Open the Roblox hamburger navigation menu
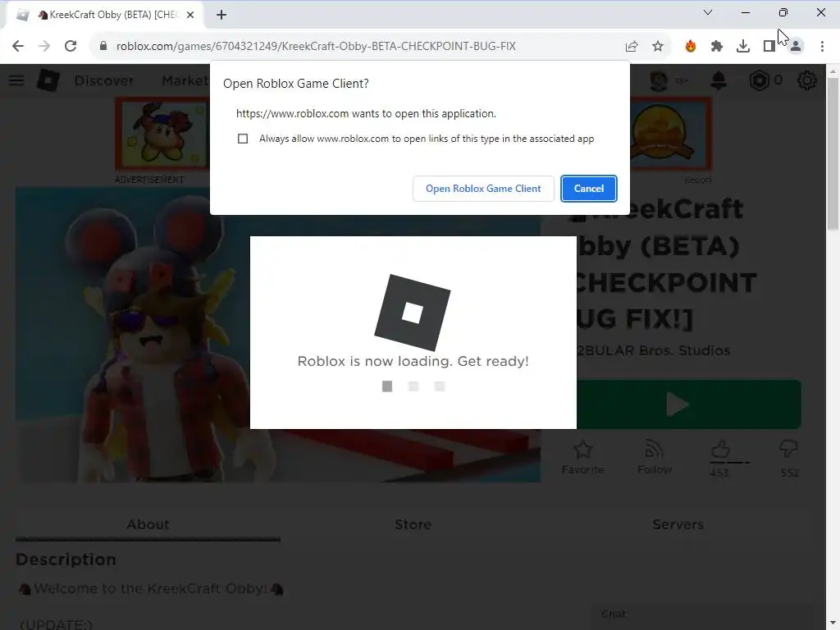Screen dimensions: 840x630 (x=16, y=80)
